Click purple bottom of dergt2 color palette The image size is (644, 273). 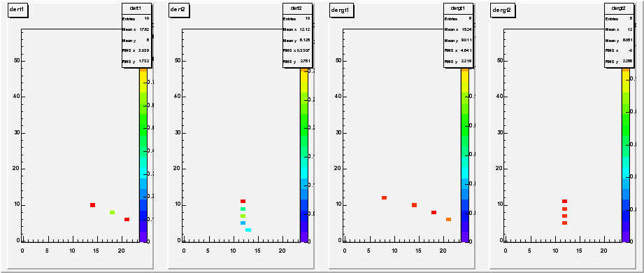pyautogui.click(x=626, y=237)
